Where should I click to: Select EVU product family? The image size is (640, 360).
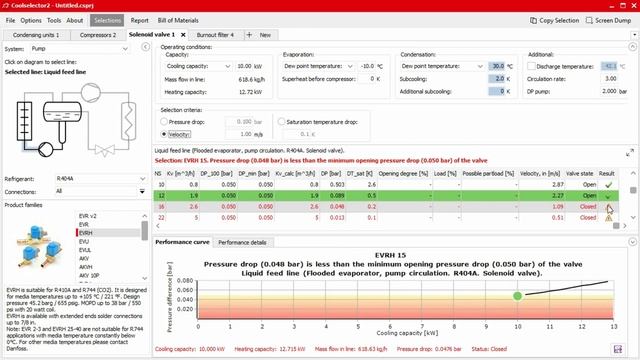point(84,242)
